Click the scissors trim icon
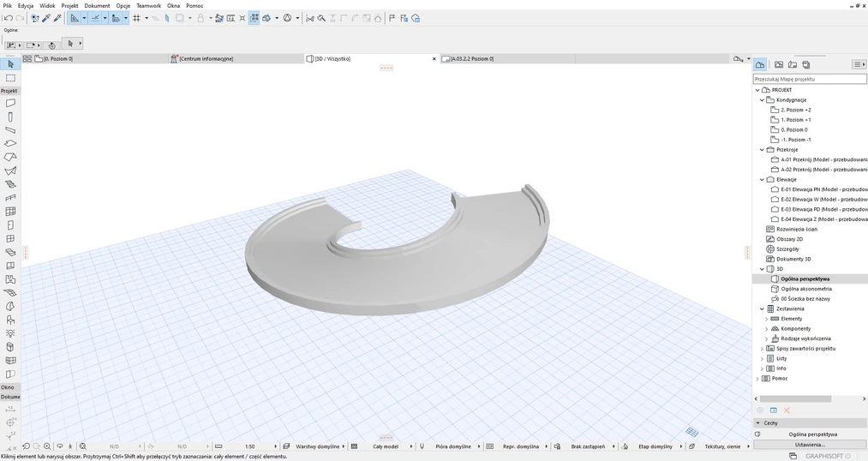Screen dimensions: 868x461 pyautogui.click(x=310, y=18)
